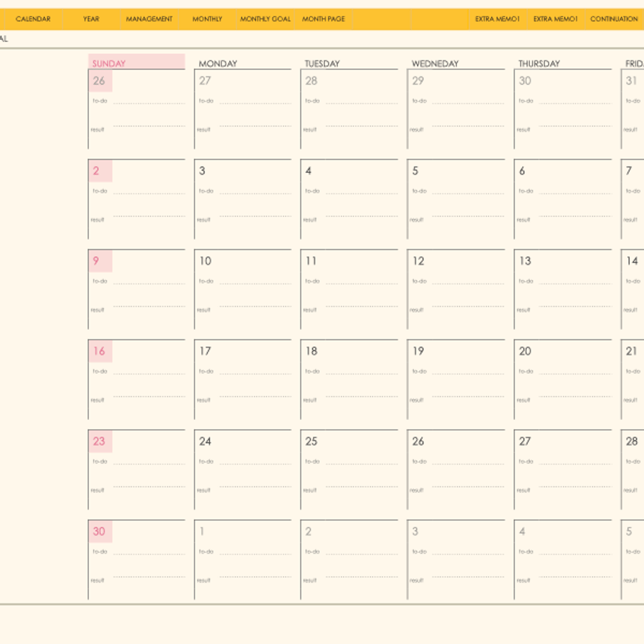This screenshot has width=644, height=644.
Task: Open Wednesday date 26
Action: (x=418, y=442)
